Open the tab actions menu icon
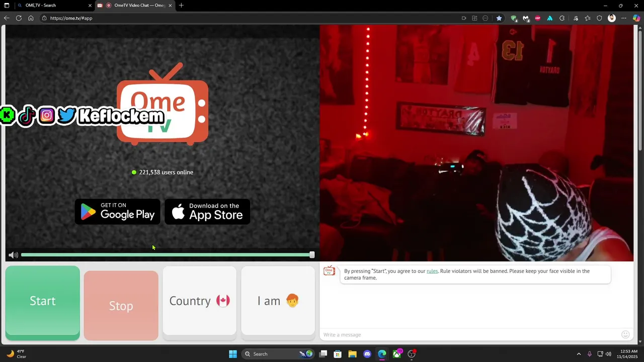Screen dimensions: 644x362 [7, 6]
